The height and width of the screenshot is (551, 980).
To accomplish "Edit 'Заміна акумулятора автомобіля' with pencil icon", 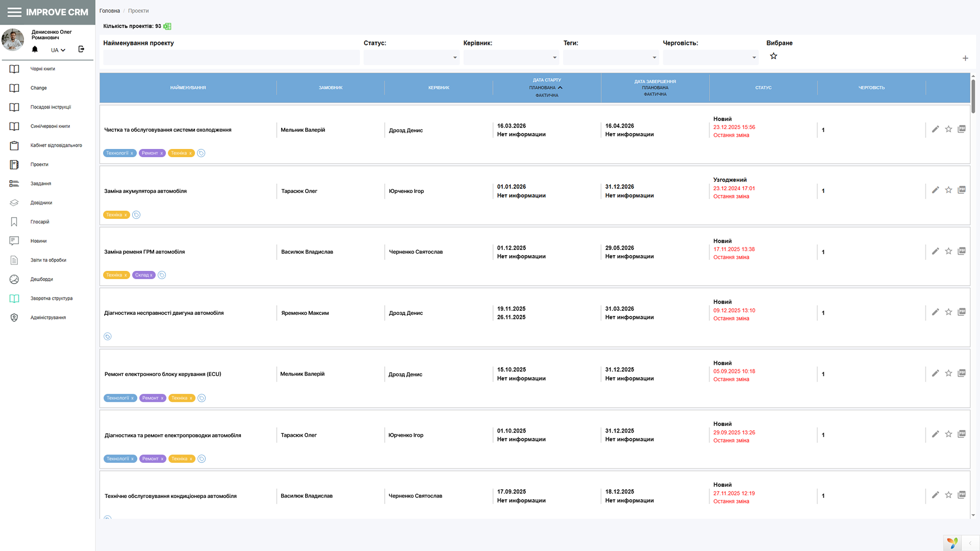I will pyautogui.click(x=935, y=190).
